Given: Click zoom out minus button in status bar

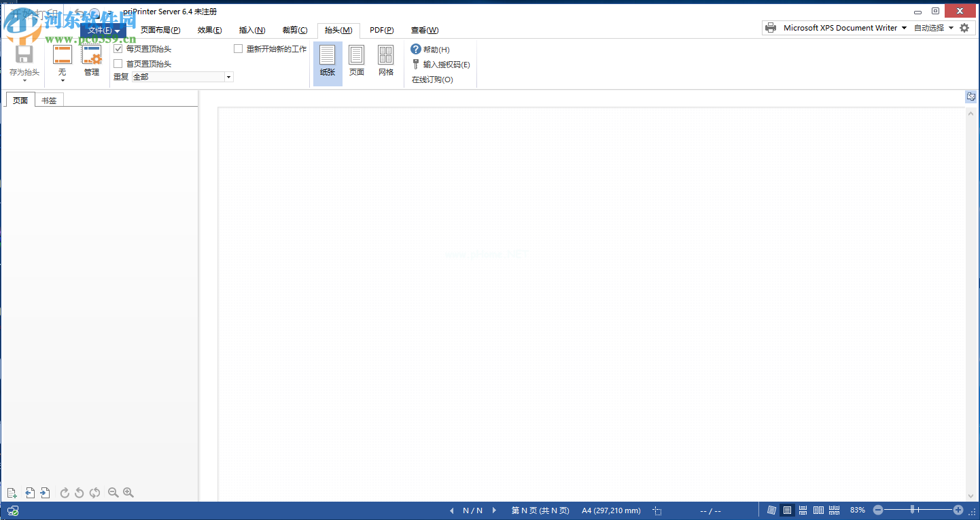Looking at the screenshot, I should tap(878, 510).
